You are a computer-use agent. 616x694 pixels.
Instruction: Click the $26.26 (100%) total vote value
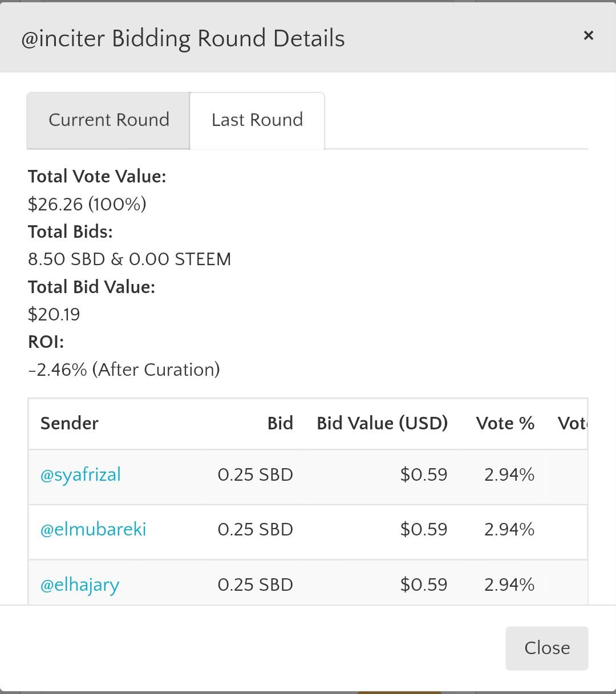pos(87,204)
